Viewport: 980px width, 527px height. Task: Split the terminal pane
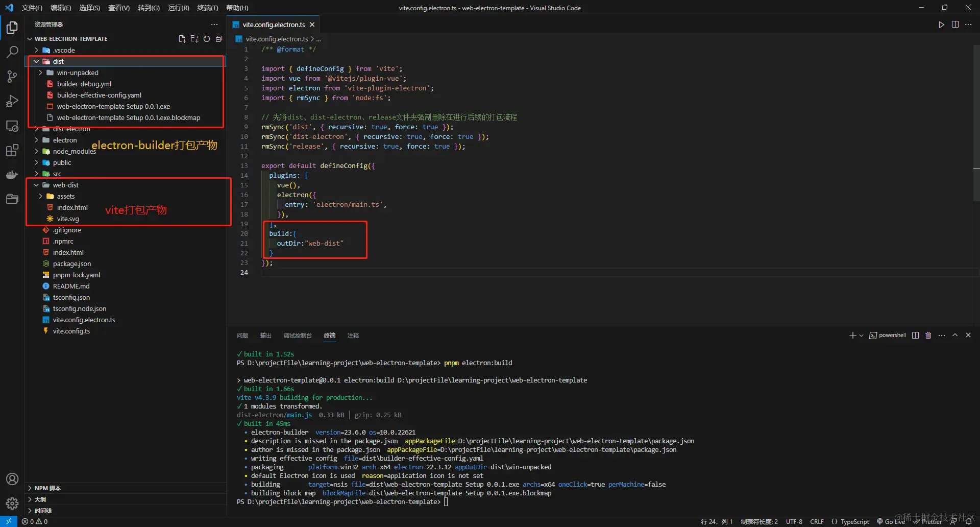pos(915,335)
